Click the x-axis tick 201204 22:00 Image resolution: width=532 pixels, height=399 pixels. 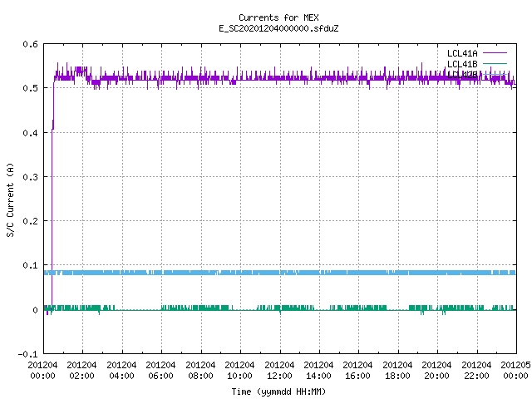[x=476, y=370]
